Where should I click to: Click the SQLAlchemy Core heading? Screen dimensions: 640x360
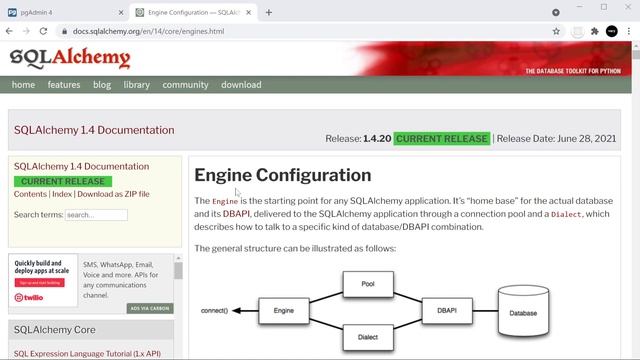tap(55, 330)
